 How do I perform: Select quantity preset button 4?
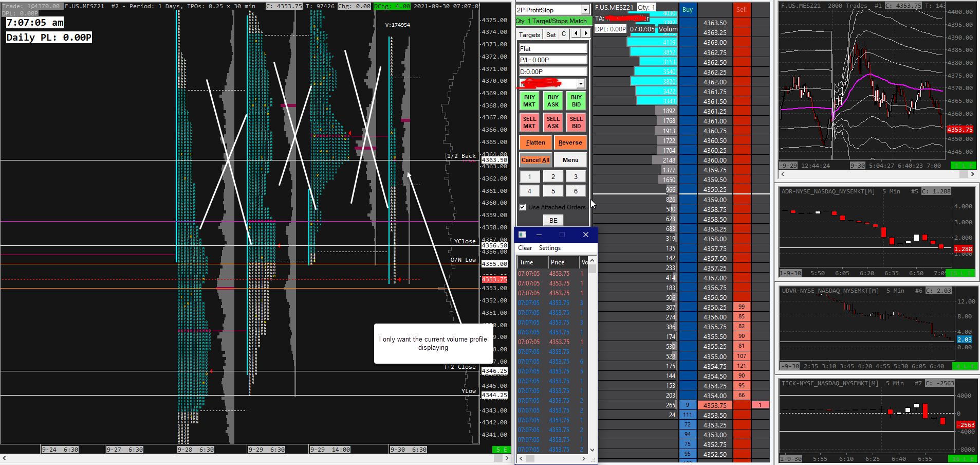pos(529,191)
